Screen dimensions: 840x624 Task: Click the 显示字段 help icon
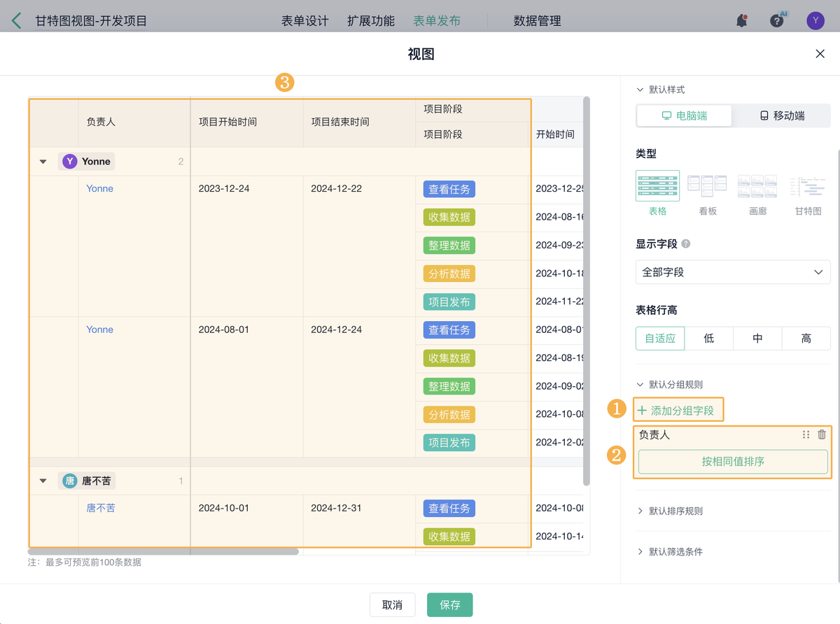(686, 244)
